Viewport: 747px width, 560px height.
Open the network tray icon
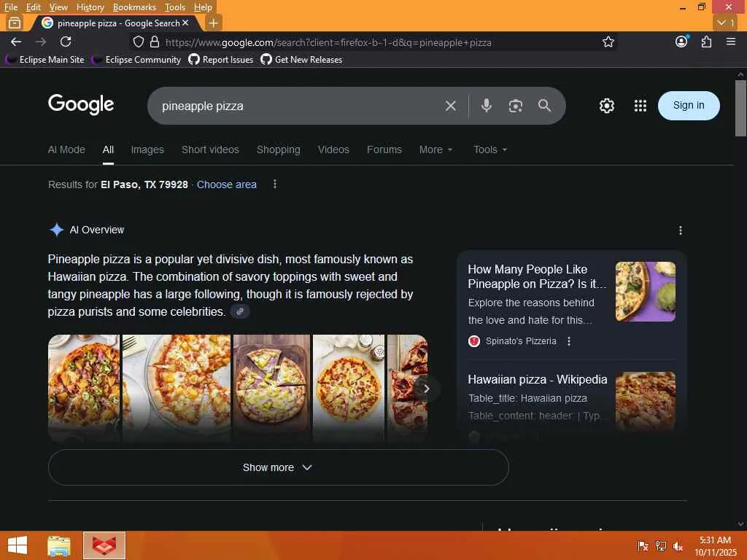pyautogui.click(x=660, y=546)
